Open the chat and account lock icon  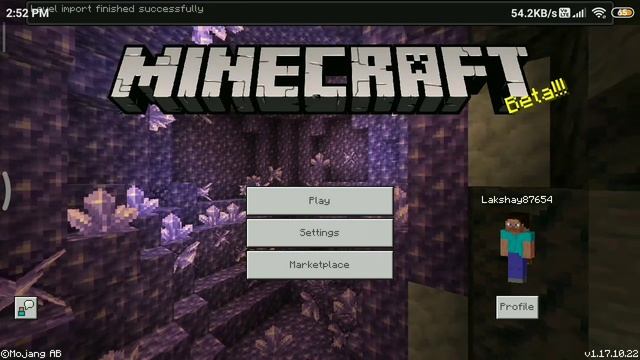tap(26, 308)
